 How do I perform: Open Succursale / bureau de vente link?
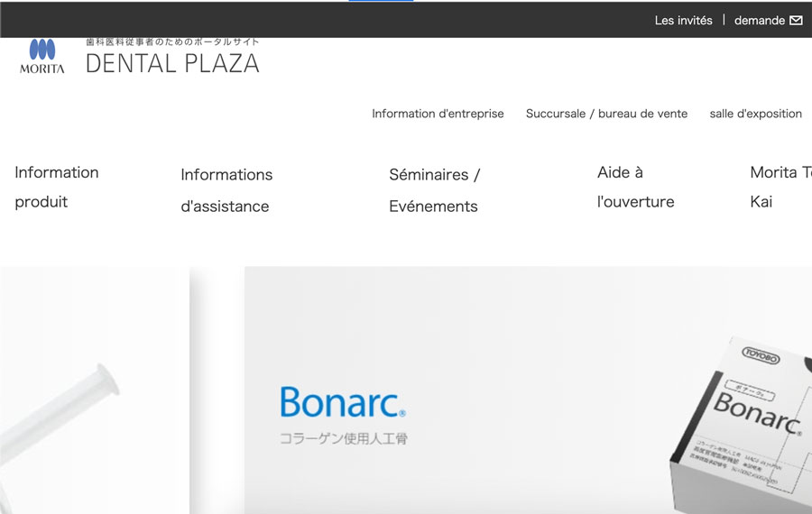606,114
